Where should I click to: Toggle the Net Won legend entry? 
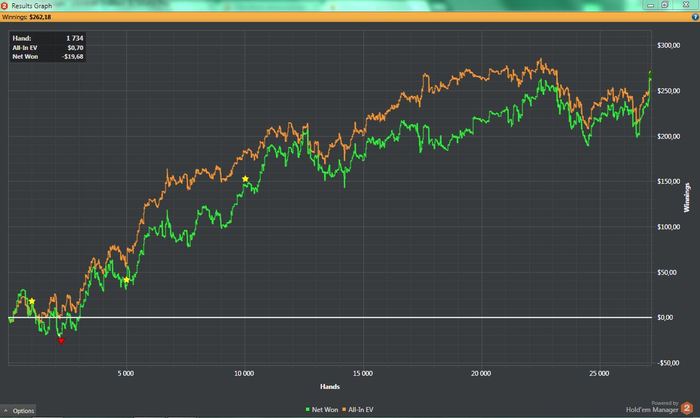pyautogui.click(x=322, y=410)
